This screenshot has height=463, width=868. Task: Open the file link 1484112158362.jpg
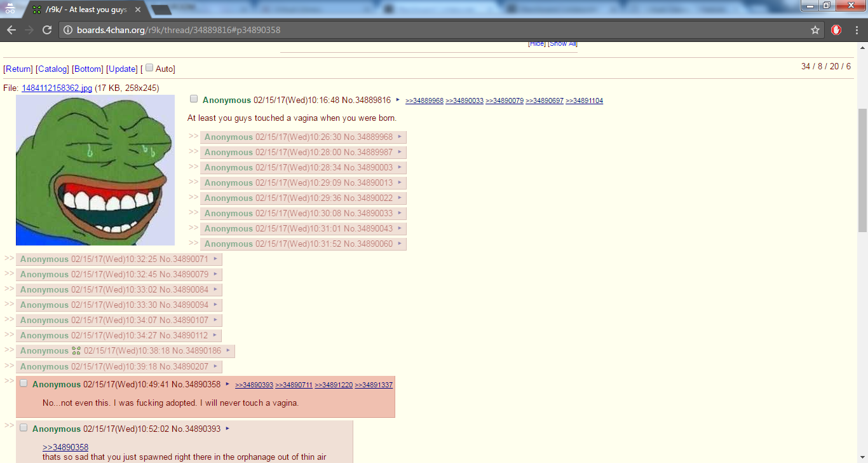click(x=57, y=88)
